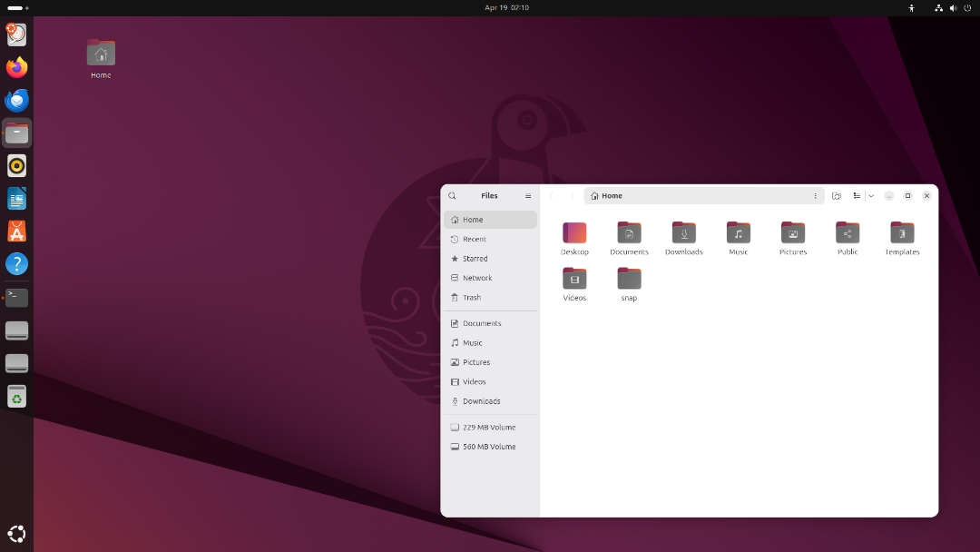Open the Network location in the sidebar

476,278
